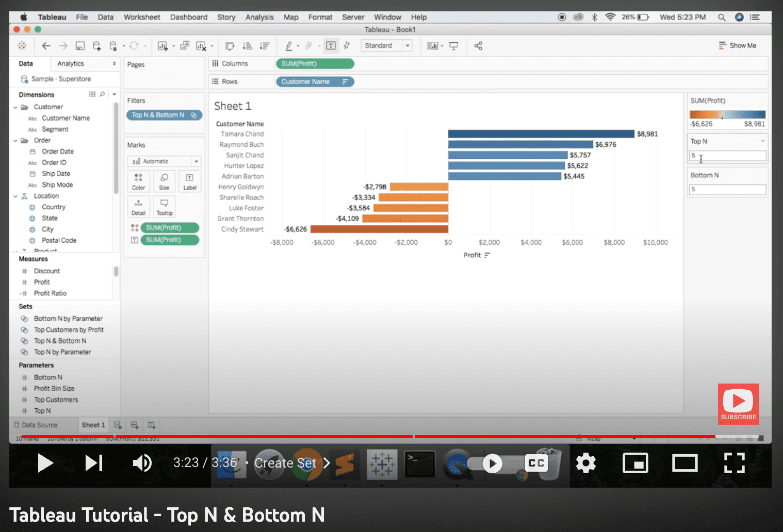Create a new Dashboard from bottom tab strip

tap(134, 424)
